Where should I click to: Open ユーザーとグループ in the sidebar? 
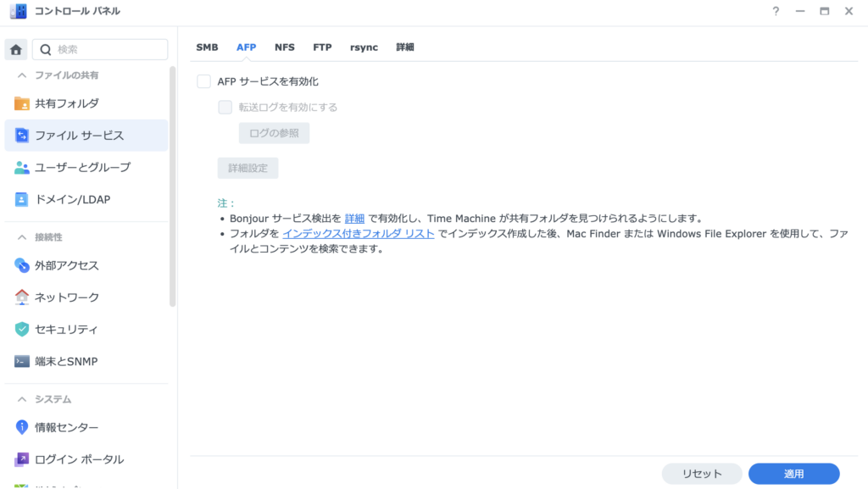[x=86, y=167]
